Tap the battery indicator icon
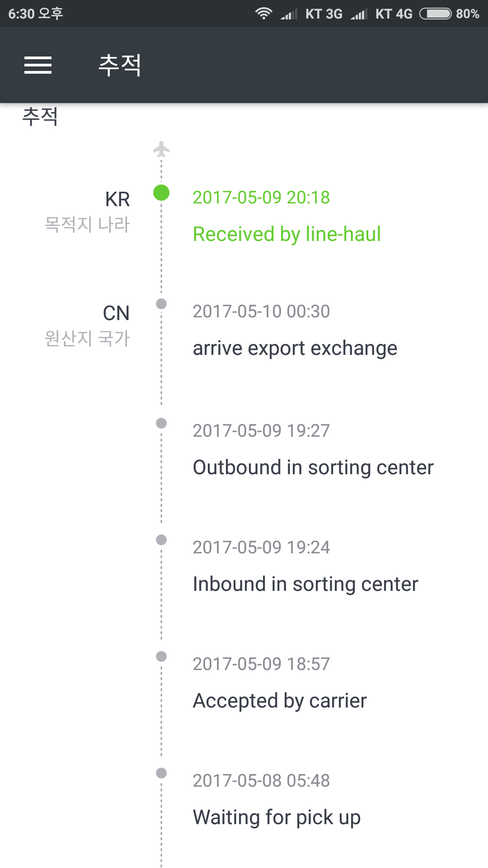The image size is (488, 868). pos(435,14)
